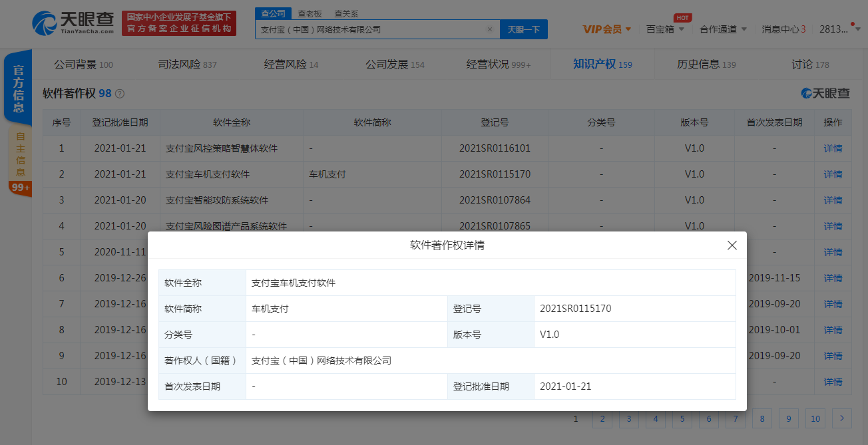Screen dimensions: 868x445
Task: Close the software copyright details dialog
Action: [x=732, y=245]
